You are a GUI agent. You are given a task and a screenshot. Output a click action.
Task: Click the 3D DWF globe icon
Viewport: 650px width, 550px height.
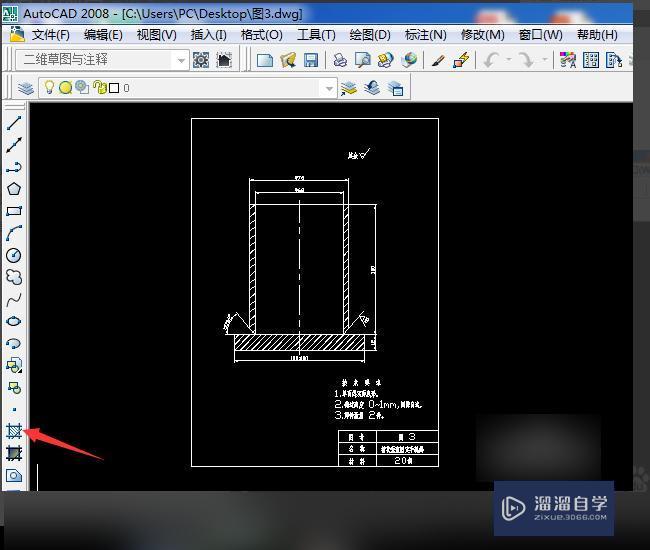point(409,61)
